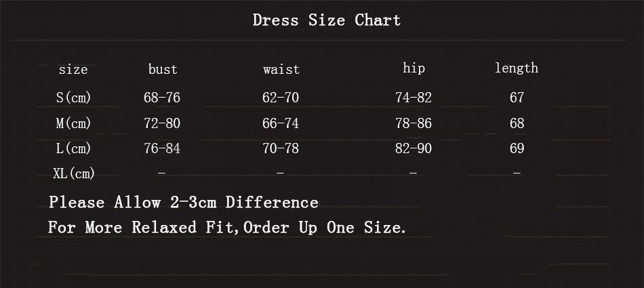Click the length value 69
The width and height of the screenshot is (644, 288).
(517, 148)
